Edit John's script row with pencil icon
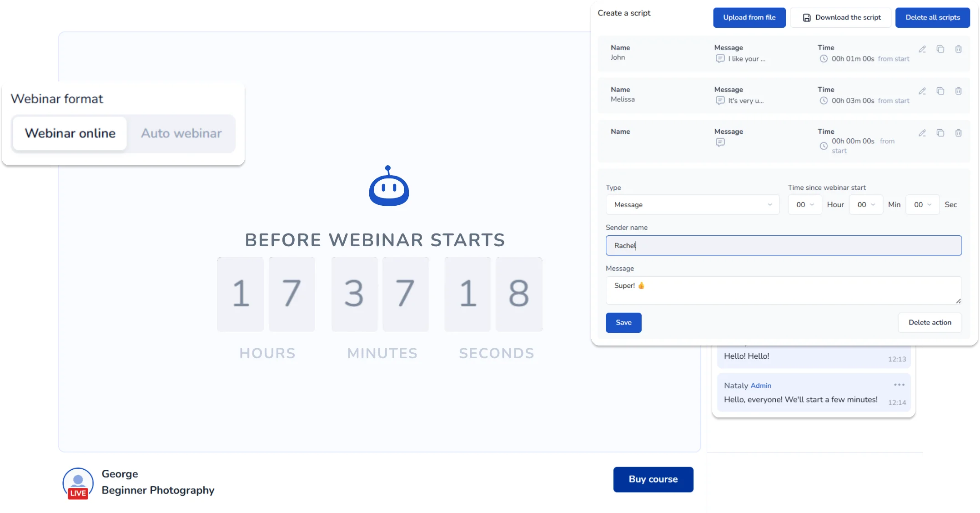Screen dimensions: 980x513 tap(922, 49)
